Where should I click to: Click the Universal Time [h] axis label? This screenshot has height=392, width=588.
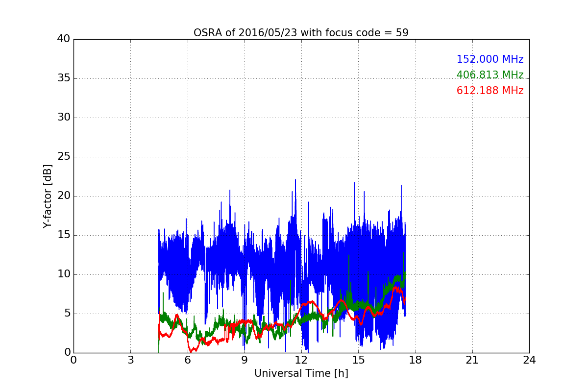coord(301,373)
